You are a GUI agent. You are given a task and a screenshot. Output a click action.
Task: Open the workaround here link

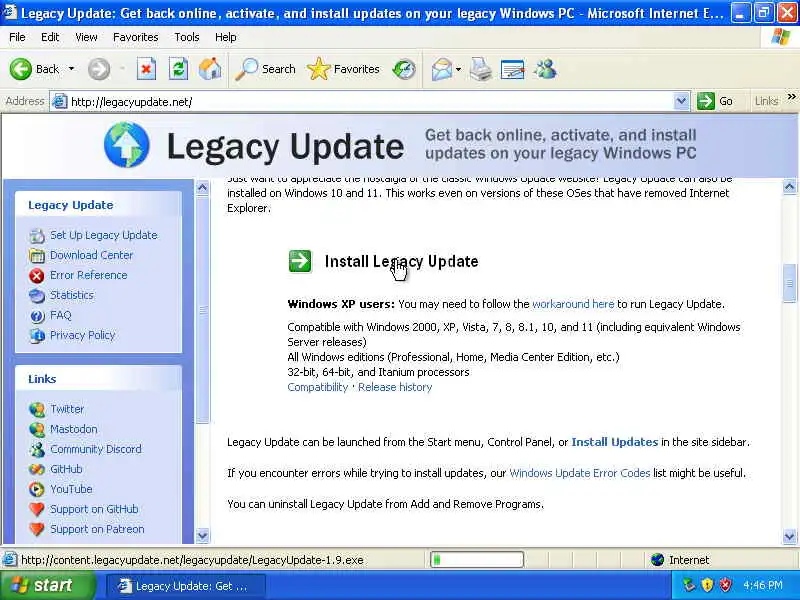tap(573, 304)
